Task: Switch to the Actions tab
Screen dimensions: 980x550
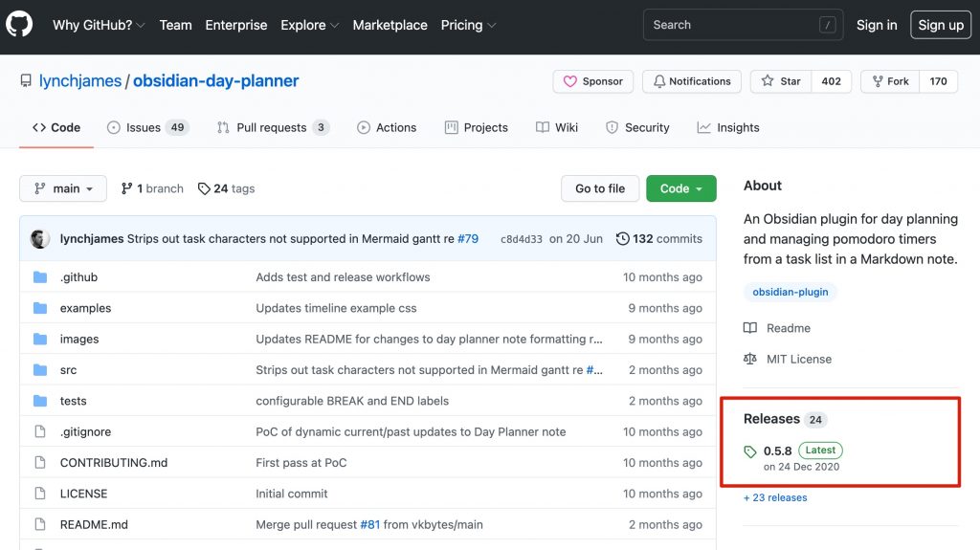Action: pos(387,127)
